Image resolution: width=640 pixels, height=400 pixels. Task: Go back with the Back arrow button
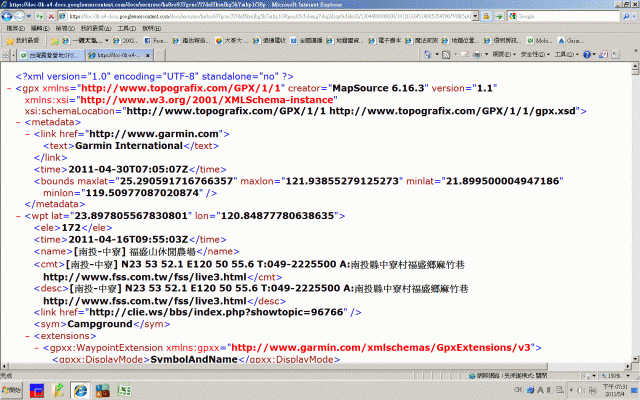(x=7, y=16)
